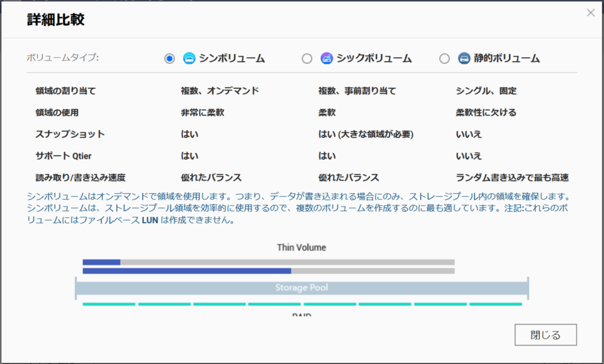Close the dialog with the X icon
This screenshot has height=364, width=604.
pyautogui.click(x=590, y=12)
